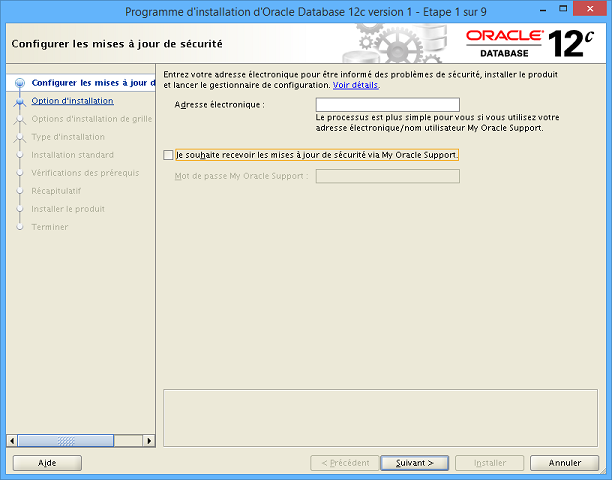
Task: Click the heading 'Configurer les mises à jour de sécurité'
Action: [117, 44]
